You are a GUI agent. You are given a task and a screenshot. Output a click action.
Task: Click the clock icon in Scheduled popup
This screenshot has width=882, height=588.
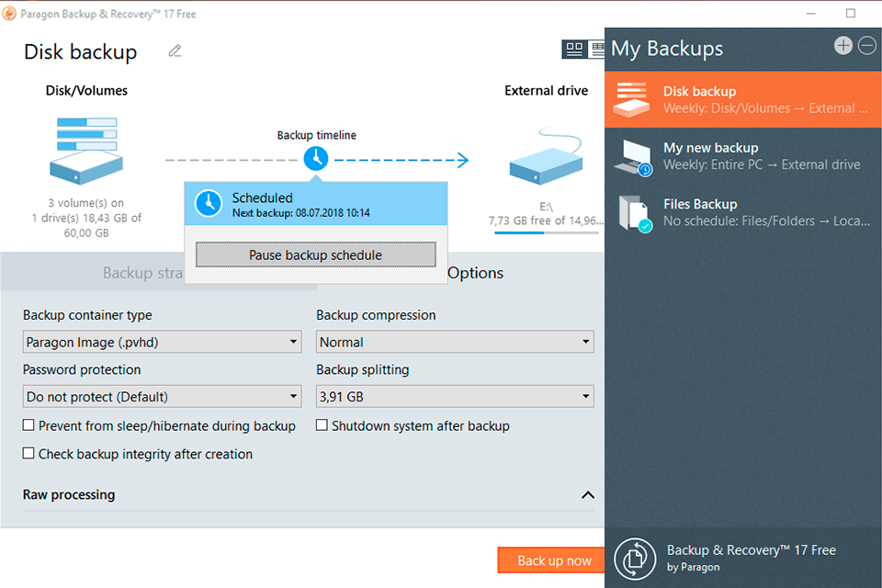(x=209, y=204)
